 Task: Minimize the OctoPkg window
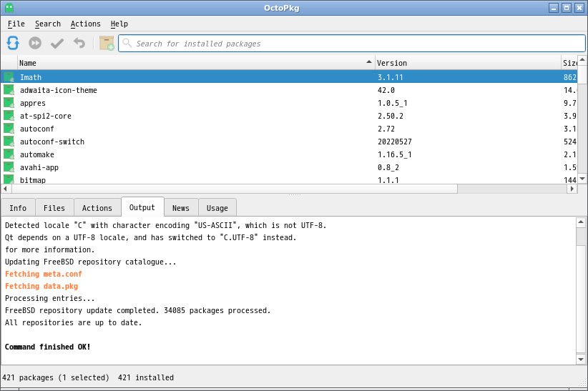click(x=554, y=7)
